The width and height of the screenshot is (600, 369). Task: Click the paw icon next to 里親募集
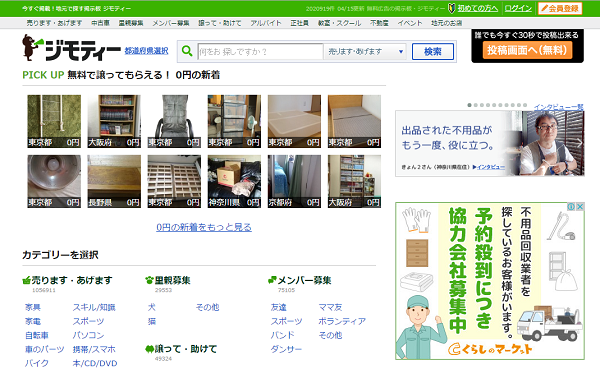(149, 281)
